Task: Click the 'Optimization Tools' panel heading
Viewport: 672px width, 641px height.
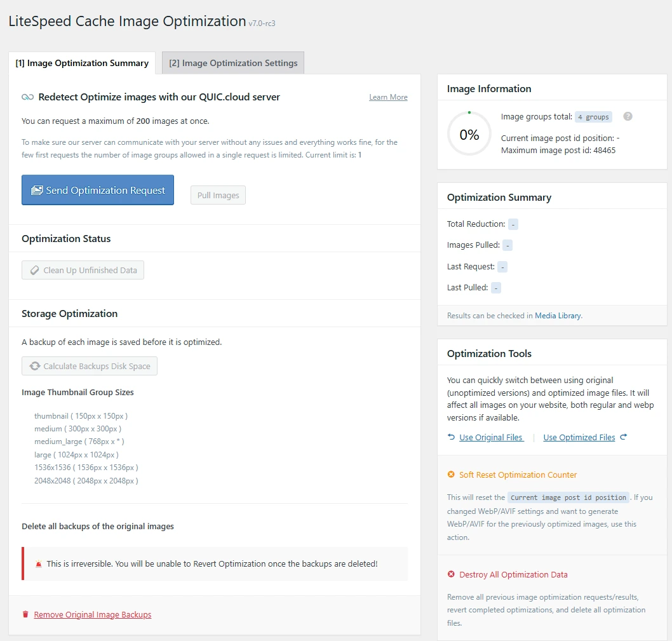Action: coord(490,354)
